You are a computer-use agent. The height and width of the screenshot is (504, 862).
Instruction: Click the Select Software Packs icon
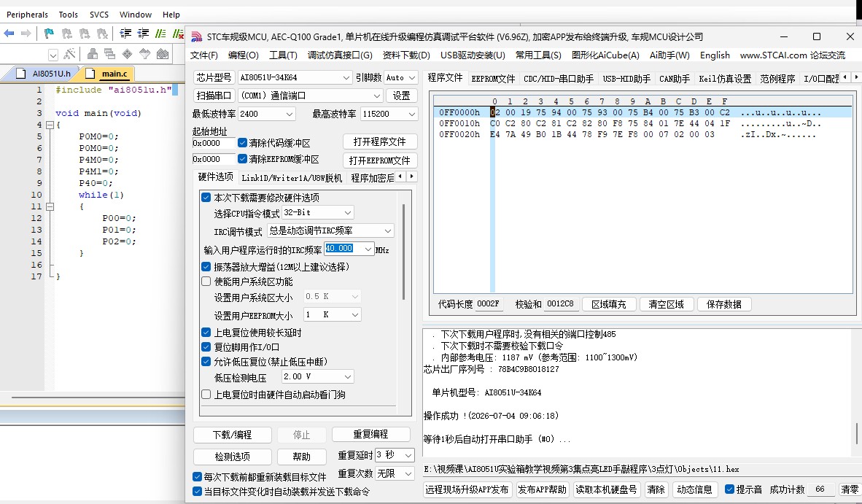pos(144,54)
